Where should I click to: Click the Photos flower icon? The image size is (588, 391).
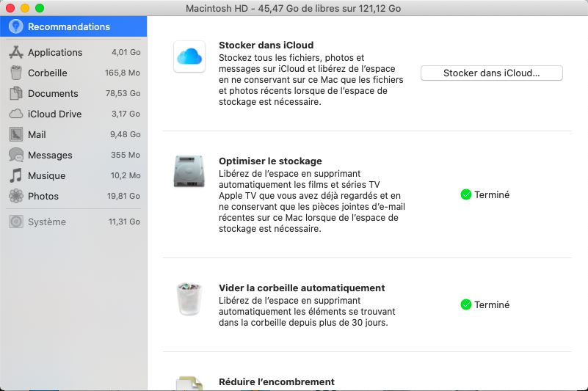pos(15,196)
